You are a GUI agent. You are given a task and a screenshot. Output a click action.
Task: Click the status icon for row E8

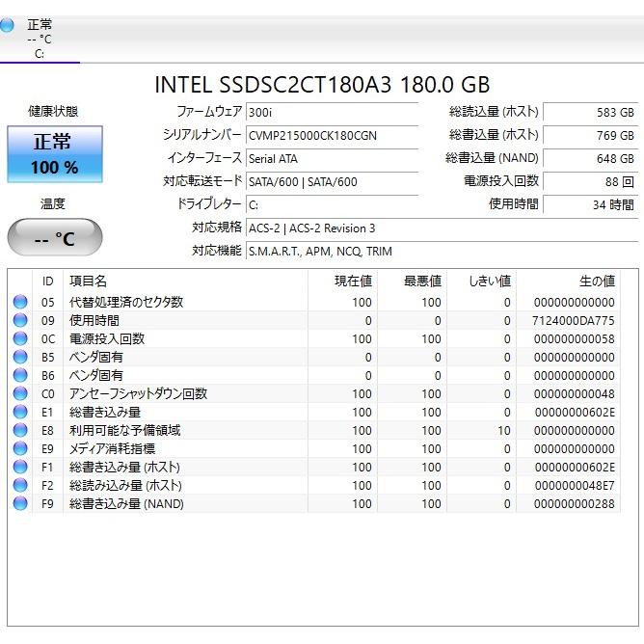[20, 430]
